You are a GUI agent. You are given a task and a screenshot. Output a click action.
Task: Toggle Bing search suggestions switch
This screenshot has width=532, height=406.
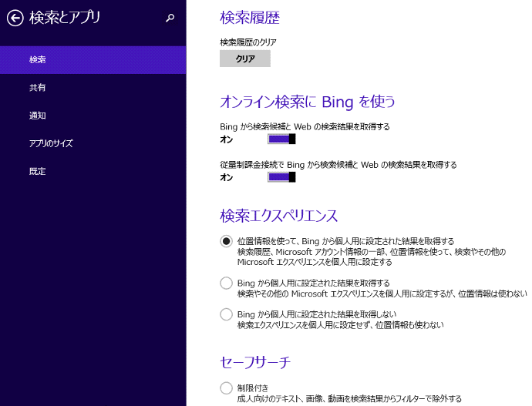click(x=281, y=139)
